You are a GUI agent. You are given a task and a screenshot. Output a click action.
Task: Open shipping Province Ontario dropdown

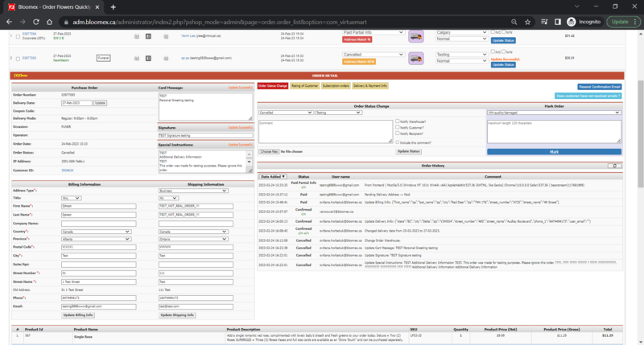pyautogui.click(x=193, y=239)
